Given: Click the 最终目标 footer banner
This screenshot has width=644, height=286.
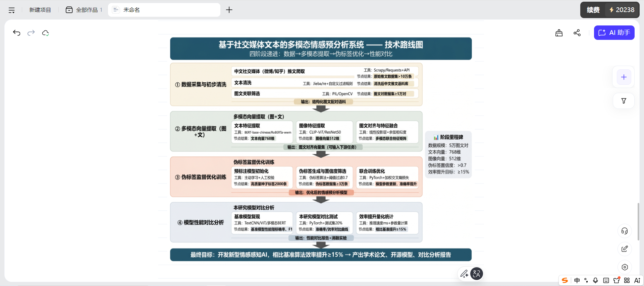Looking at the screenshot, I should click(321, 255).
